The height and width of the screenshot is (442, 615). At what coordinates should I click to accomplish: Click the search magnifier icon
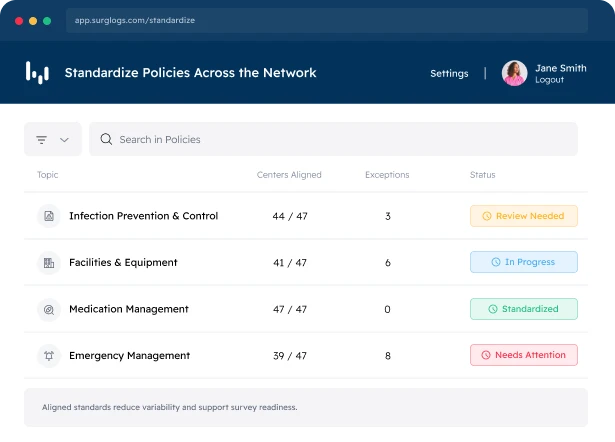pos(106,139)
